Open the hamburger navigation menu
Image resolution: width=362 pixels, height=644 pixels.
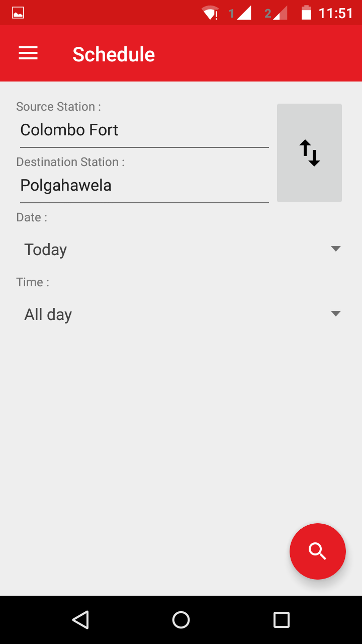click(28, 53)
